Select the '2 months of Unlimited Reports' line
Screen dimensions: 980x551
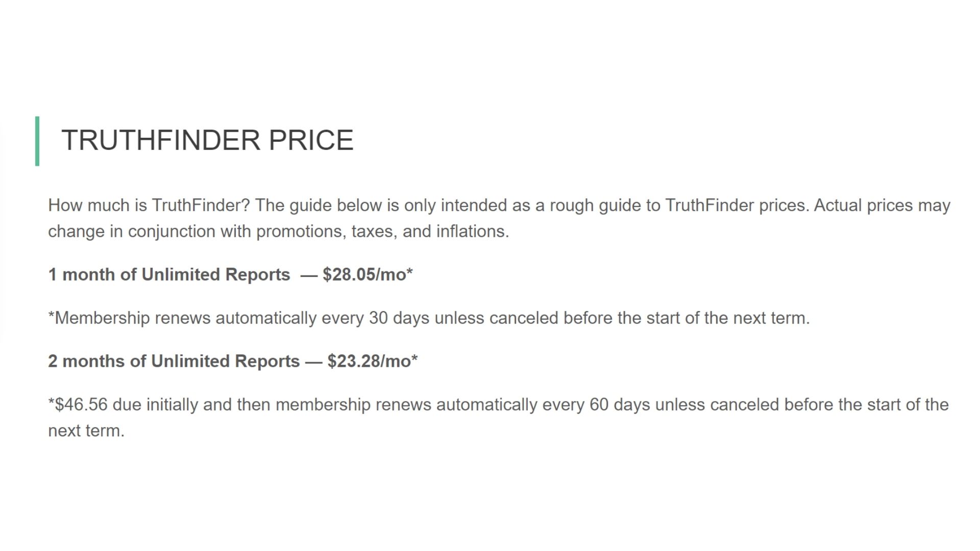[174, 361]
